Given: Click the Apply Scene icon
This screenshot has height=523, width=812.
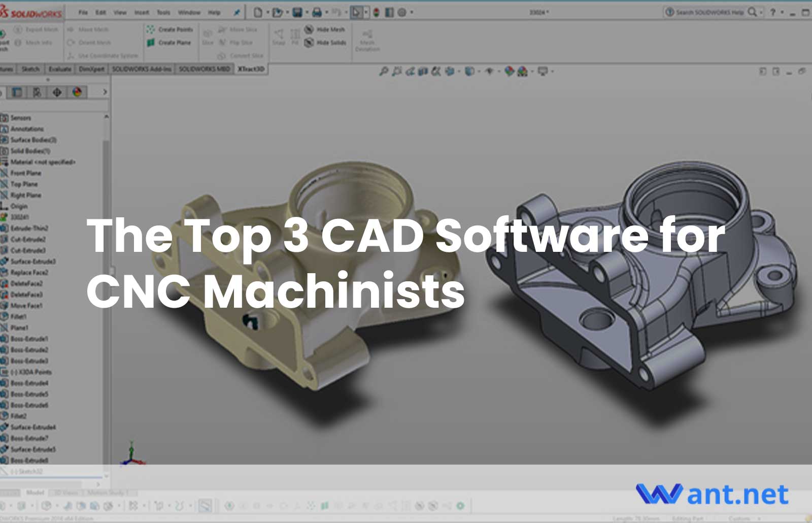Looking at the screenshot, I should pyautogui.click(x=522, y=72).
